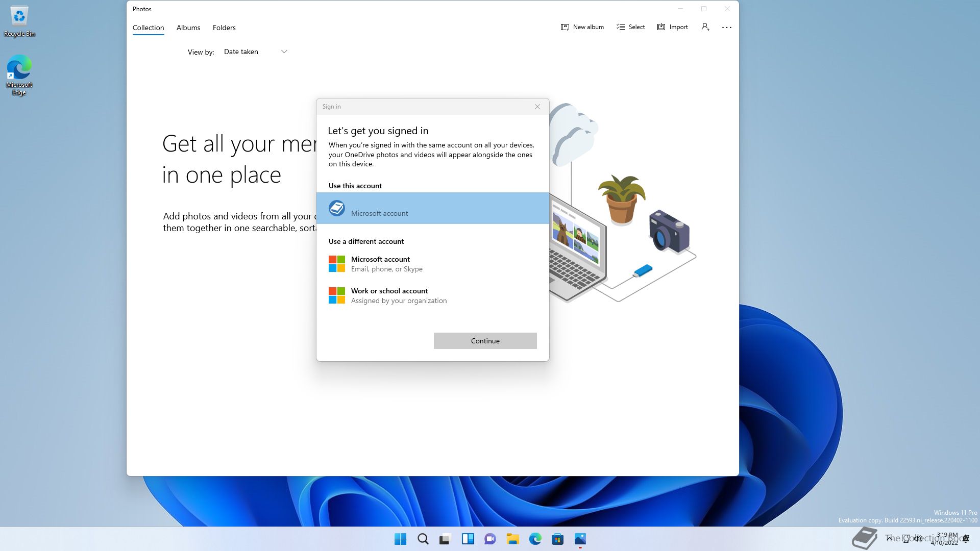Click the Import icon
This screenshot has height=551, width=980.
(661, 27)
